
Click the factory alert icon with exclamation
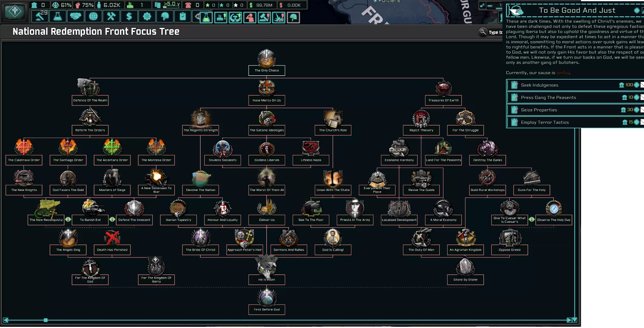(221, 18)
